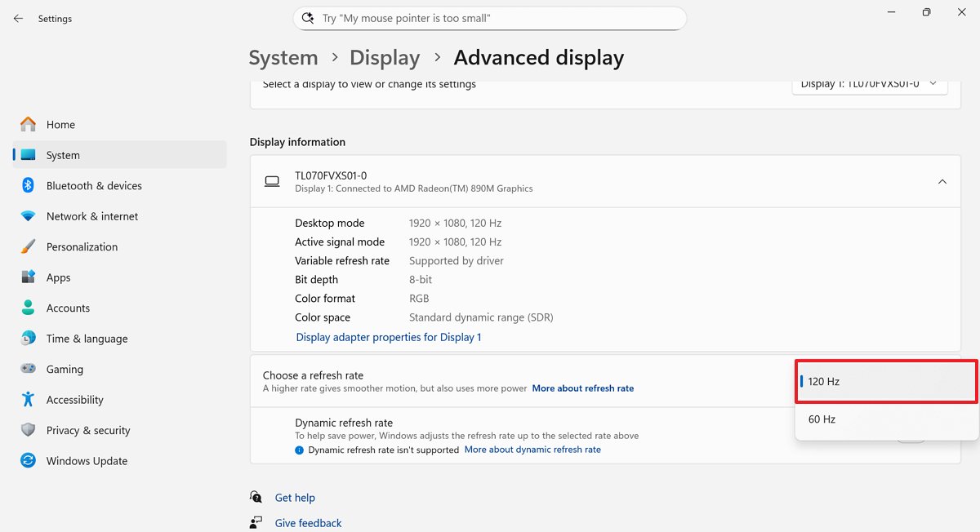Navigate to System via breadcrumb

point(283,57)
